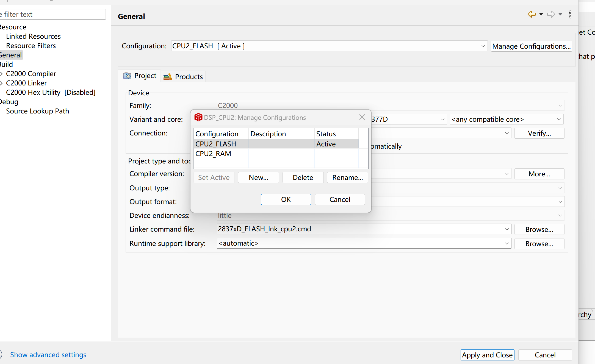The width and height of the screenshot is (595, 364).
Task: Open the Linker command file dropdown
Action: point(507,229)
